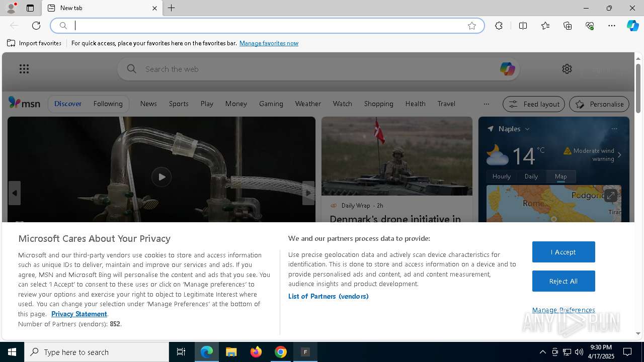
Task: Open the Privacy Statement link
Action: pyautogui.click(x=79, y=314)
